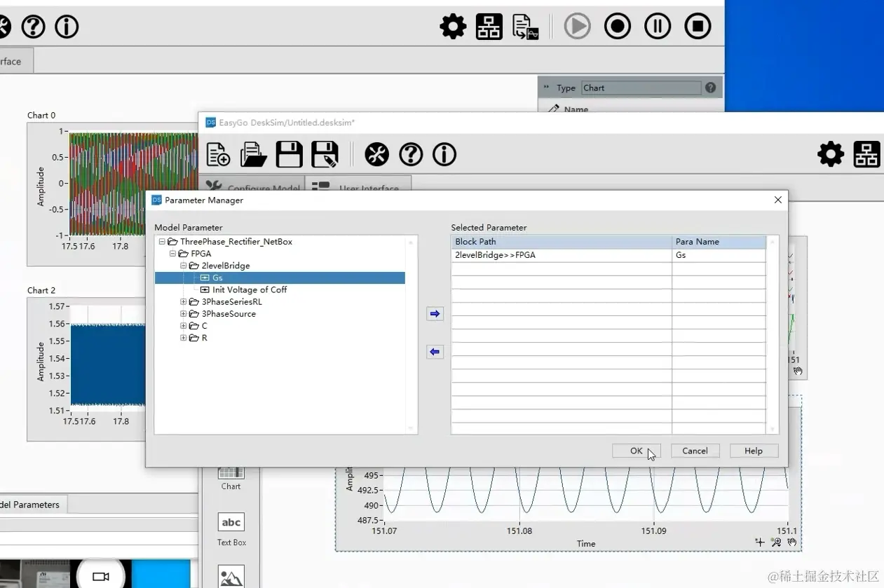Click the script waveform icon in back window
The image size is (884, 588).
525,27
